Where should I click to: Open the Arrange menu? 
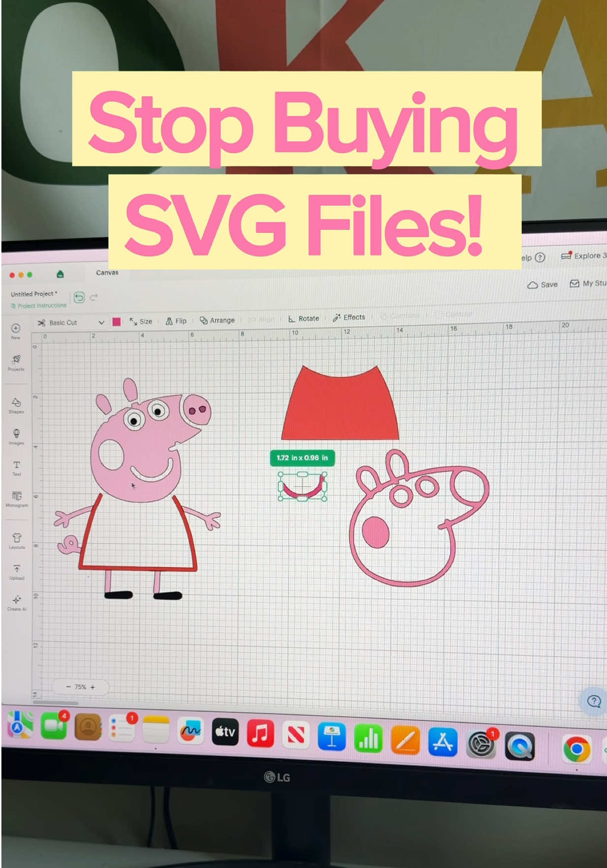[217, 320]
